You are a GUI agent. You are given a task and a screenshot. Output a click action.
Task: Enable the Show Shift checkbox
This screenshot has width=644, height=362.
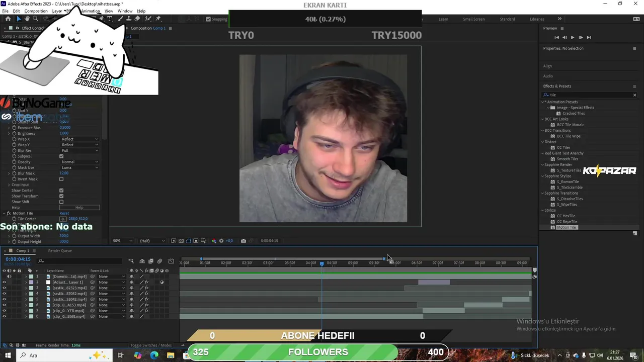pos(61,202)
